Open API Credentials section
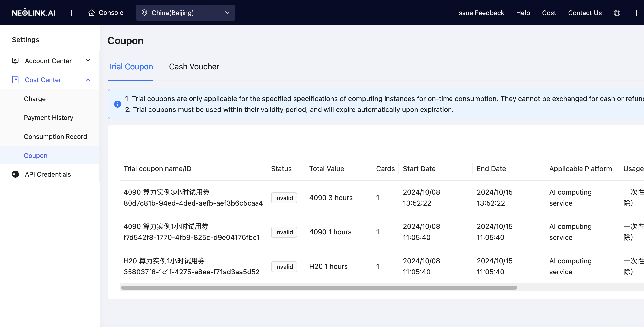Image resolution: width=644 pixels, height=327 pixels. click(x=48, y=174)
